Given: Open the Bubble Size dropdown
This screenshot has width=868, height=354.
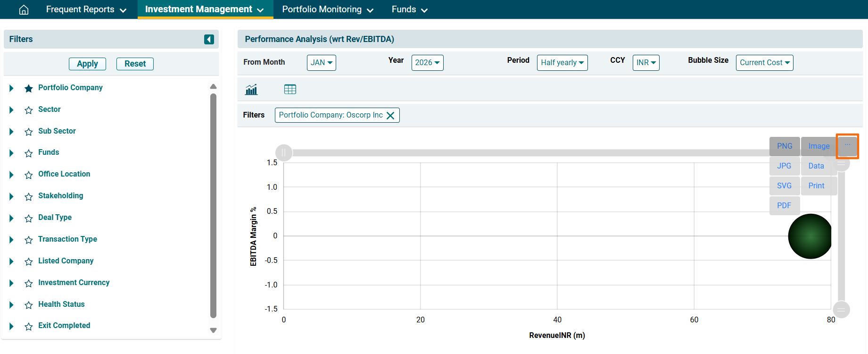Looking at the screenshot, I should [x=764, y=62].
